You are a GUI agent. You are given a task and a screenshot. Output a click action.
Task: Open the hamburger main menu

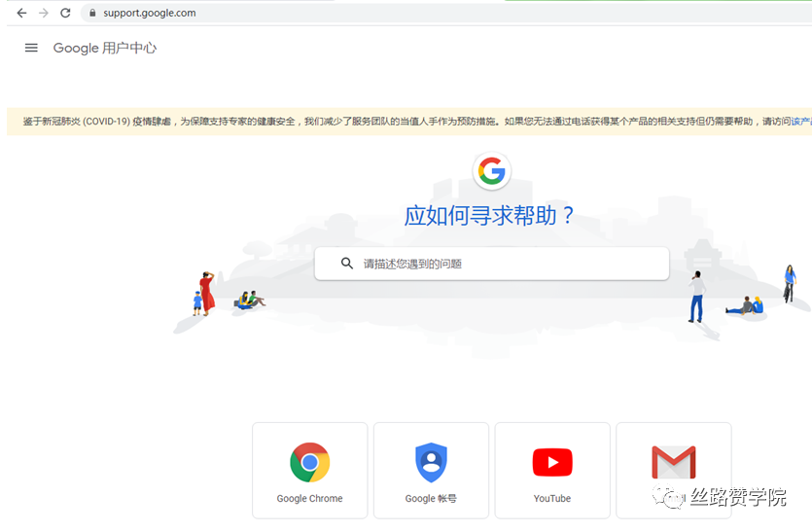(31, 48)
